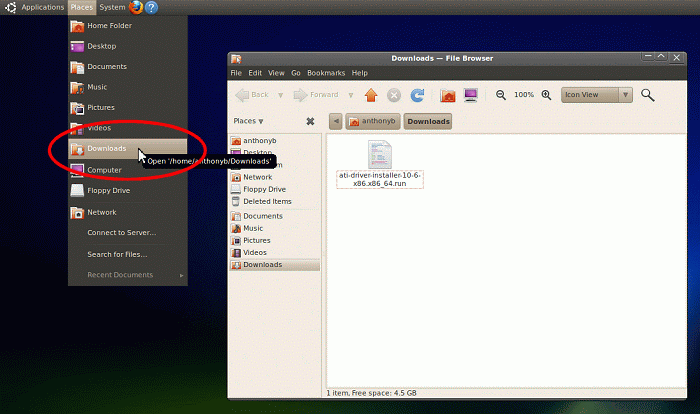Select Downloads bookmark in sidebar
This screenshot has height=414, width=700.
275,265
